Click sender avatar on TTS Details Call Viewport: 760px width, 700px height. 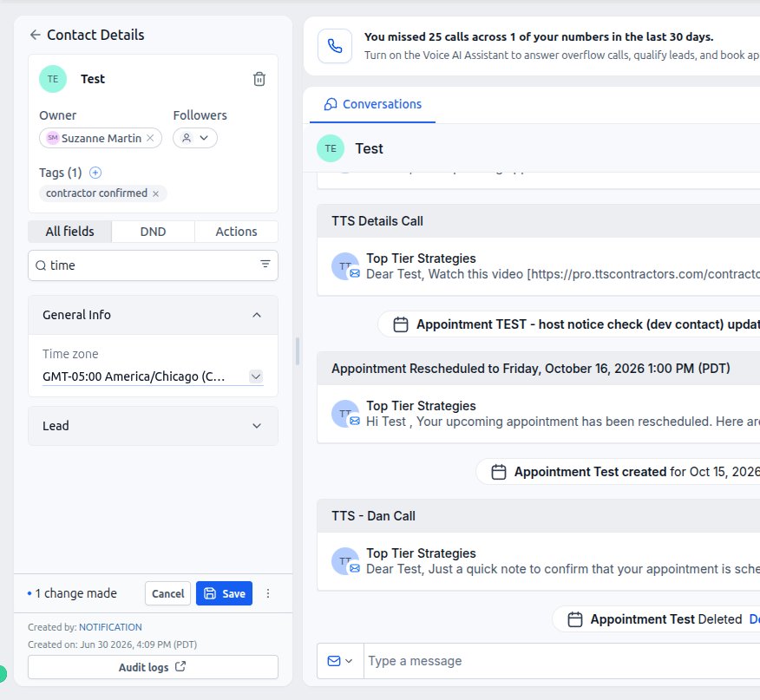pyautogui.click(x=345, y=266)
